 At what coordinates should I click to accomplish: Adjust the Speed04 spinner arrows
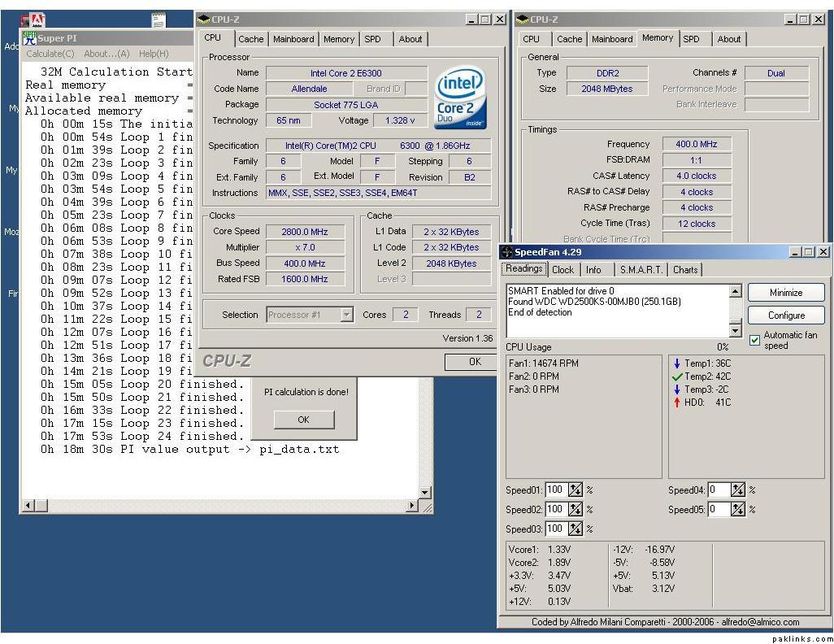coord(737,490)
